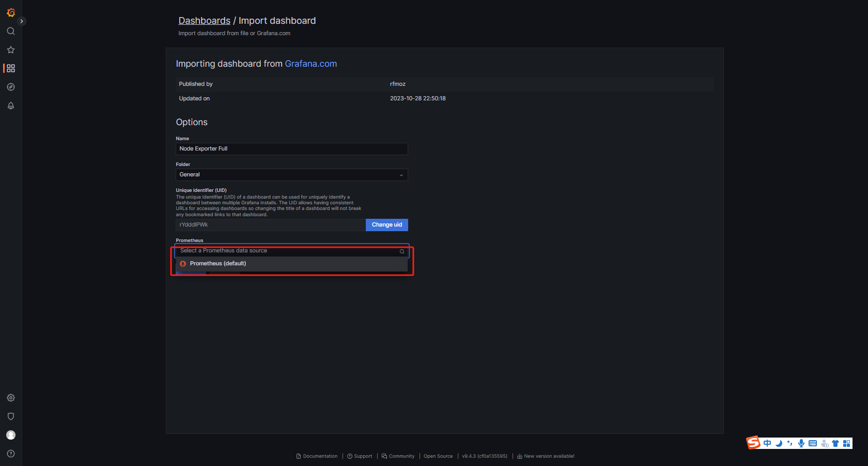Toggle punctuation mode in IME bar

coord(789,443)
